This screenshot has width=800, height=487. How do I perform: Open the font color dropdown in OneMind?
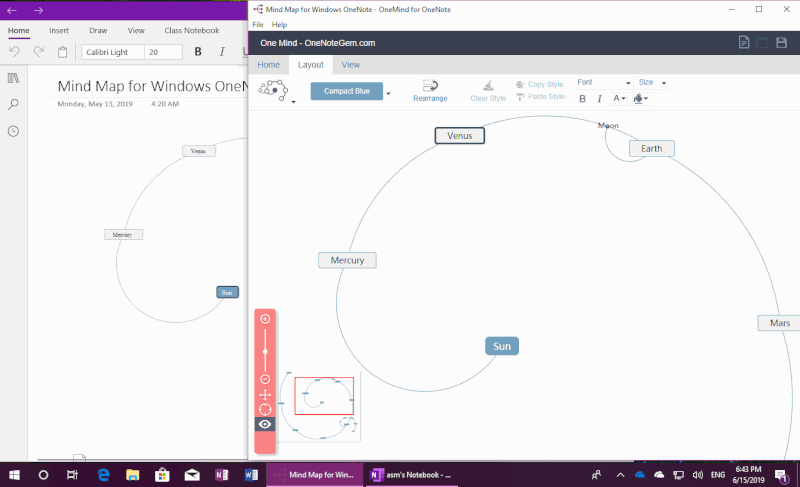(619, 98)
